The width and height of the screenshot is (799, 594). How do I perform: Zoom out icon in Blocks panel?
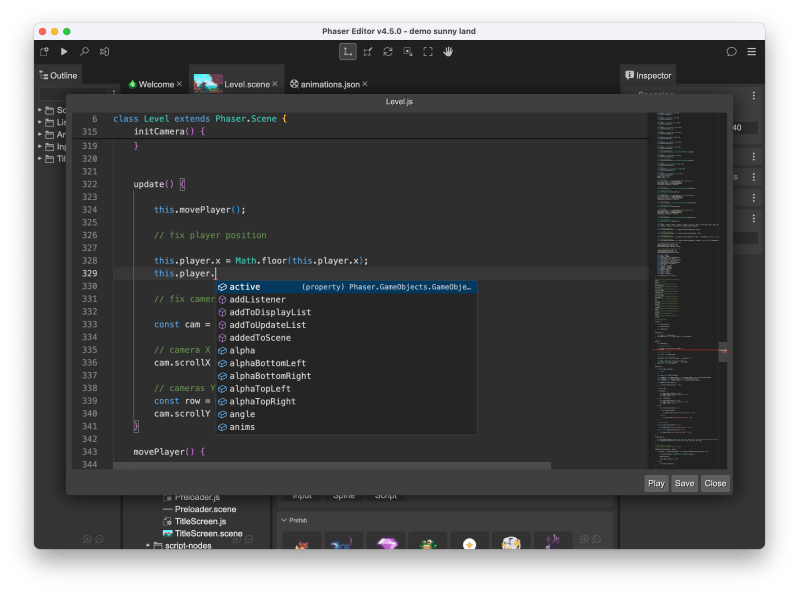click(597, 539)
